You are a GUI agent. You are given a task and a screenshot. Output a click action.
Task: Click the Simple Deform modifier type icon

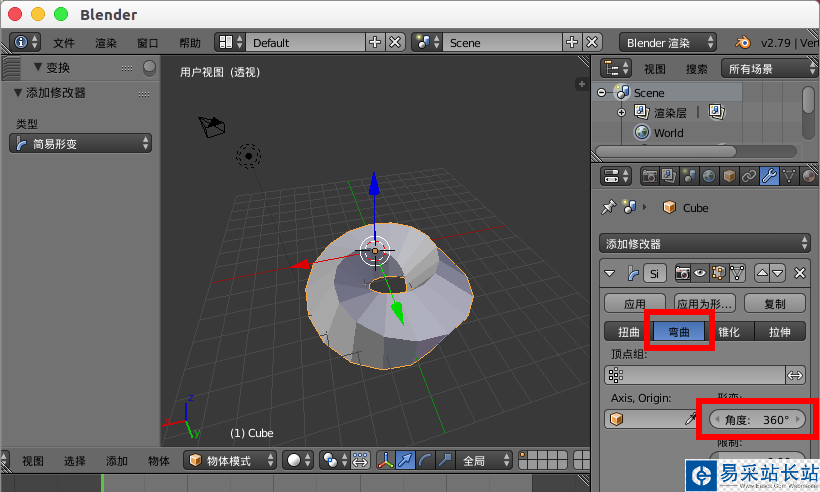[x=633, y=273]
